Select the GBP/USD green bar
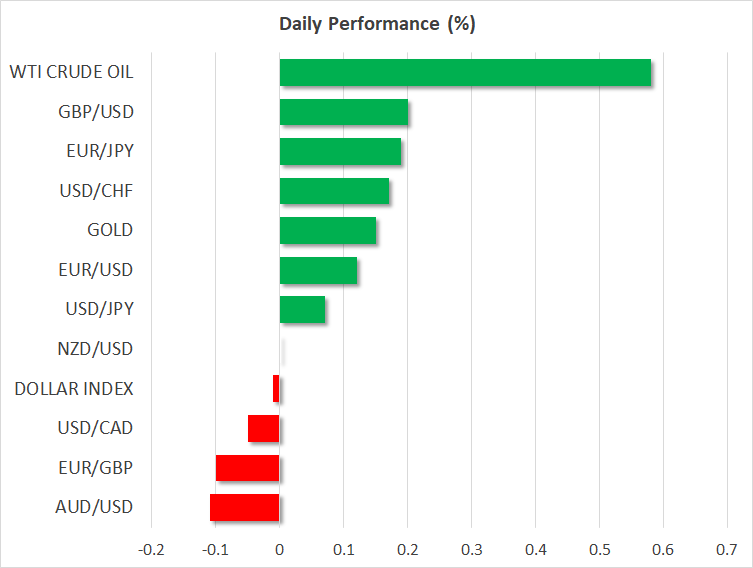753x568 pixels. pyautogui.click(x=343, y=112)
